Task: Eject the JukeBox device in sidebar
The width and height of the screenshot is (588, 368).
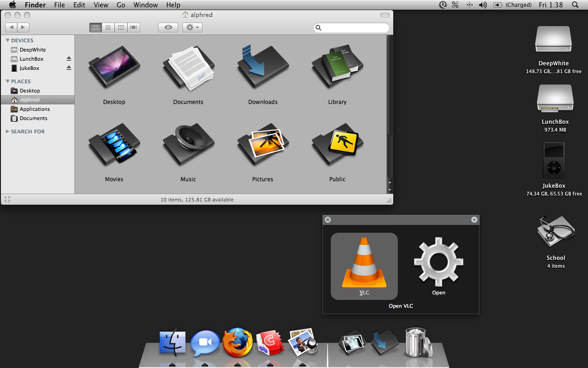Action: click(x=69, y=68)
